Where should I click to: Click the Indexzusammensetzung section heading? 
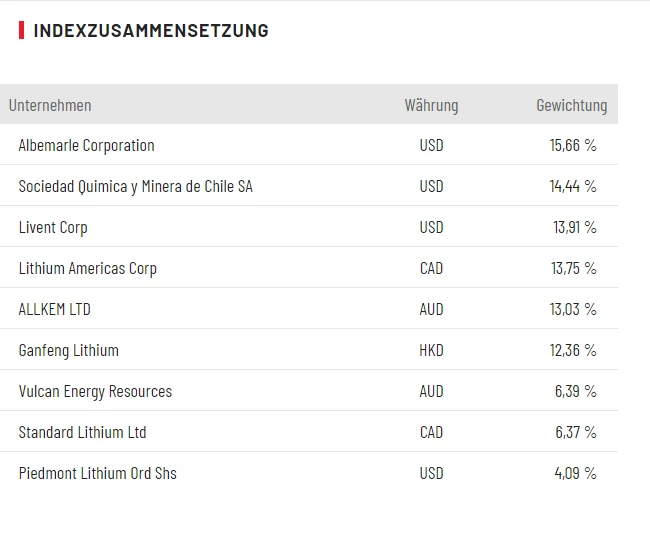150,30
